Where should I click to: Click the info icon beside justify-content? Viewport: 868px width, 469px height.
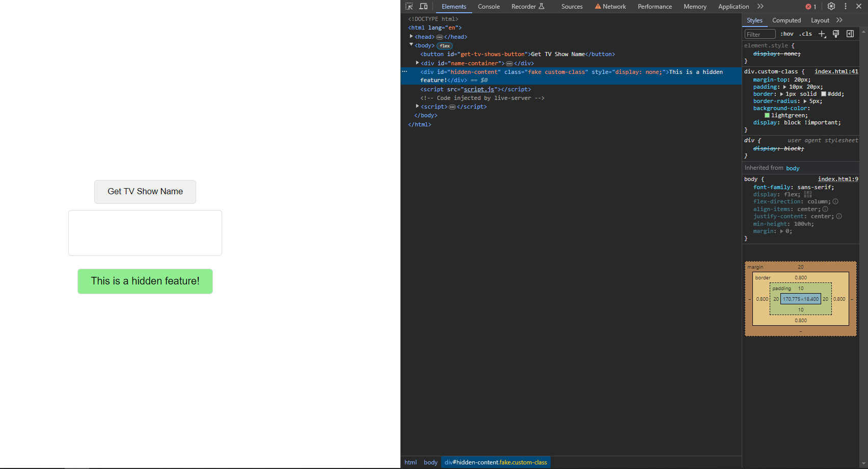tap(839, 217)
